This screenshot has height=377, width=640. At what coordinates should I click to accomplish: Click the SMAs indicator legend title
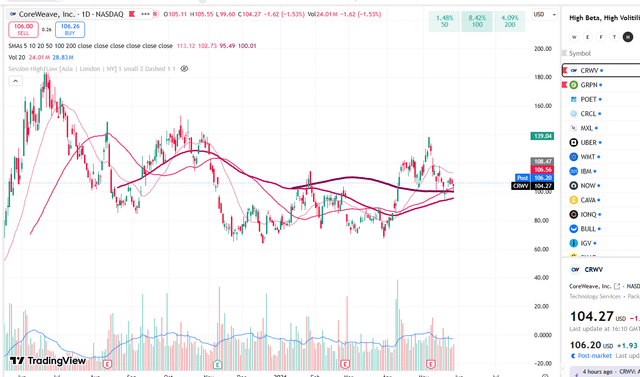90,46
